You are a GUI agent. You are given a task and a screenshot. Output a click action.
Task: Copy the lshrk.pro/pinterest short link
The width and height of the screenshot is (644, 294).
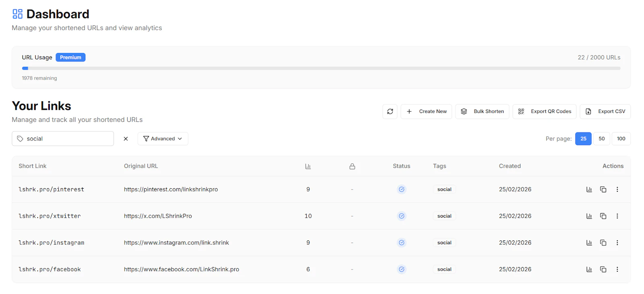coord(603,189)
